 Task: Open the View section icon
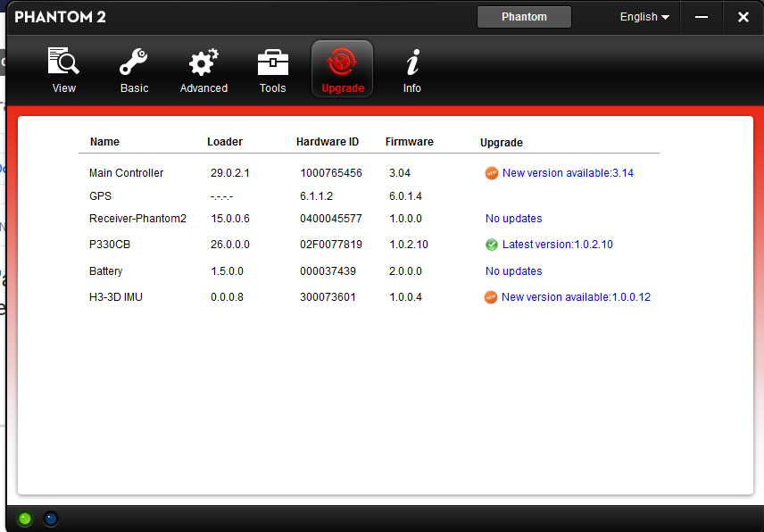point(64,61)
